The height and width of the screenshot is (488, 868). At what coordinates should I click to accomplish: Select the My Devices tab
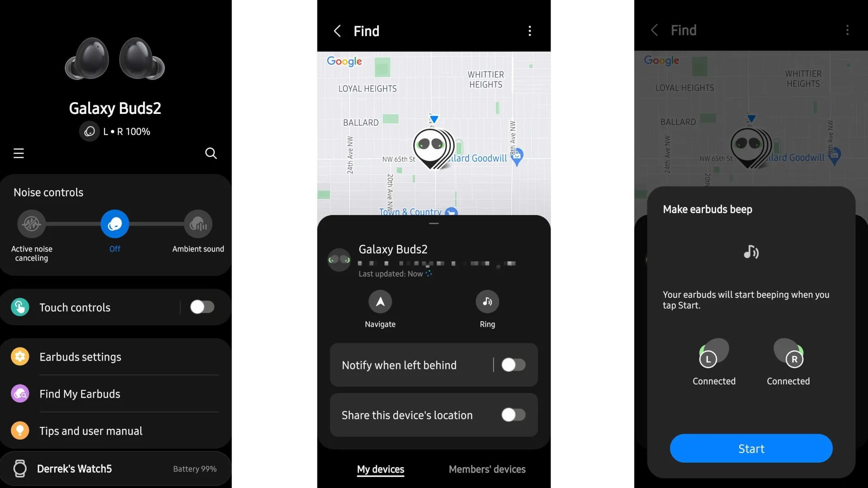[380, 469]
